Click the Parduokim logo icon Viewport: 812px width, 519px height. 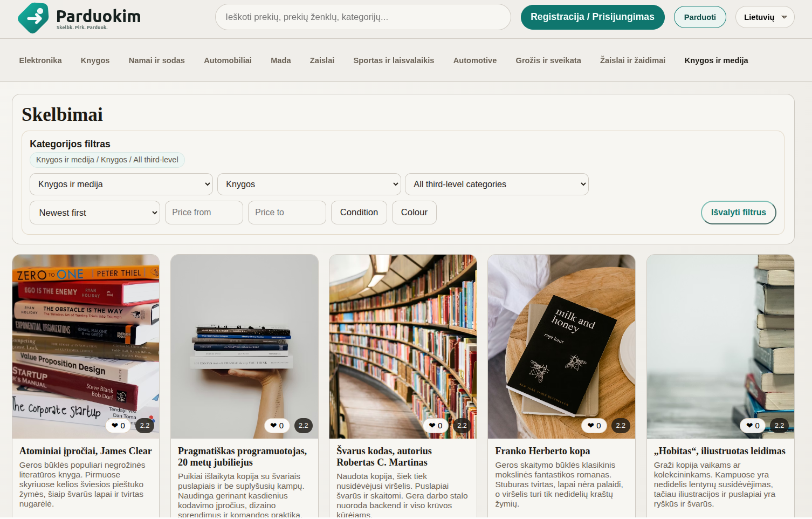33,18
